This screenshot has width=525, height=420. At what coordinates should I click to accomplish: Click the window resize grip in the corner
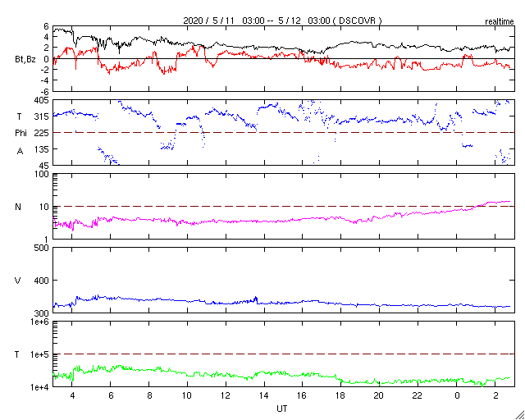520,415
